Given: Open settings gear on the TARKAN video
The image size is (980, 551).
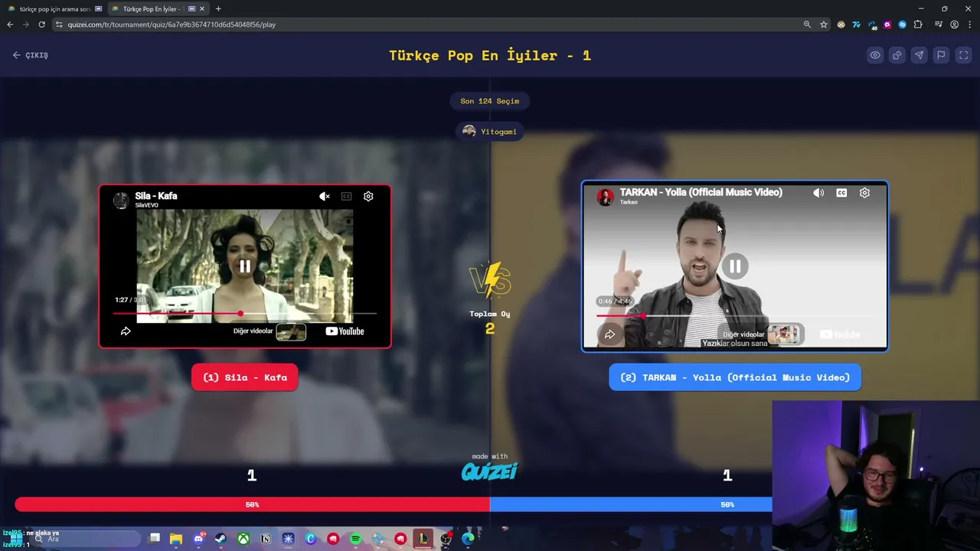Looking at the screenshot, I should point(864,193).
